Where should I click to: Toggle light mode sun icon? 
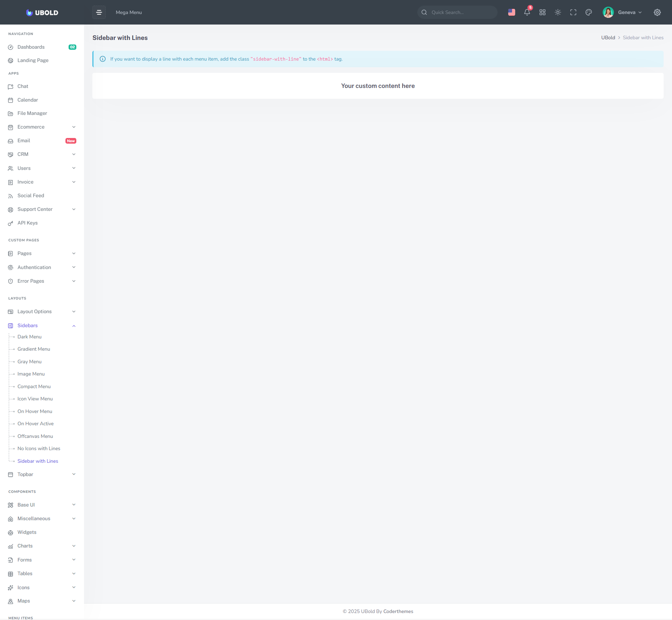tap(558, 12)
